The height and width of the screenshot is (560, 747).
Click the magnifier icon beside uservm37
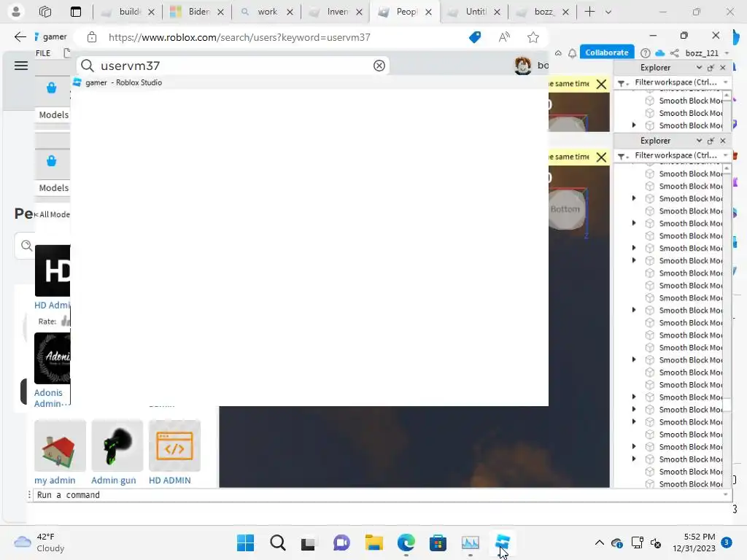click(88, 66)
